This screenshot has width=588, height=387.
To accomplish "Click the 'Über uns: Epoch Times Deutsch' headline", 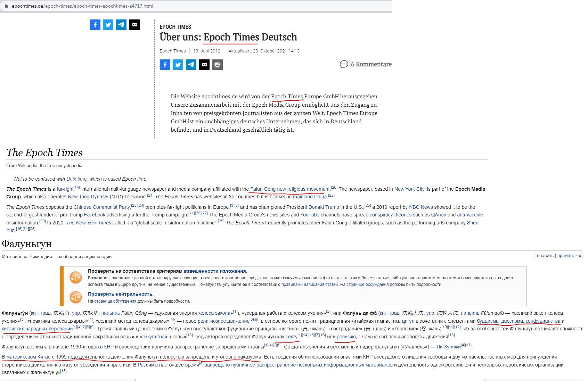I will coord(228,37).
